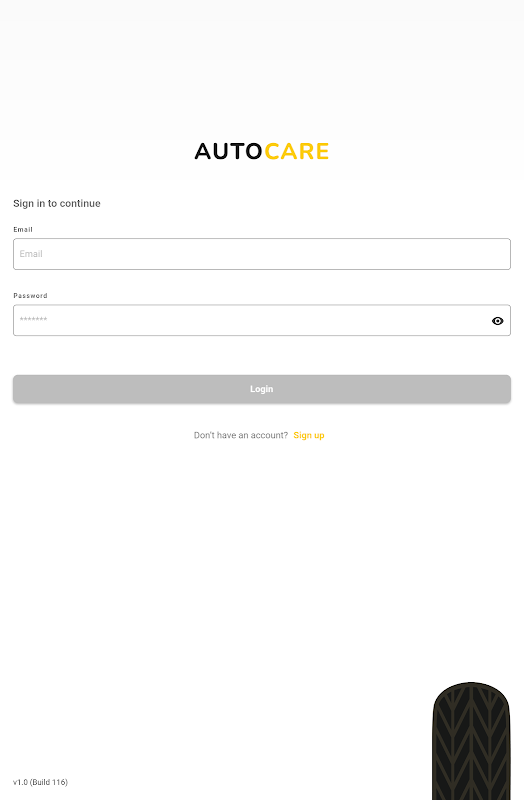Screen dimensions: 524x800
Task: Click the letter O in the AUTOCARE logo
Action: tap(254, 152)
